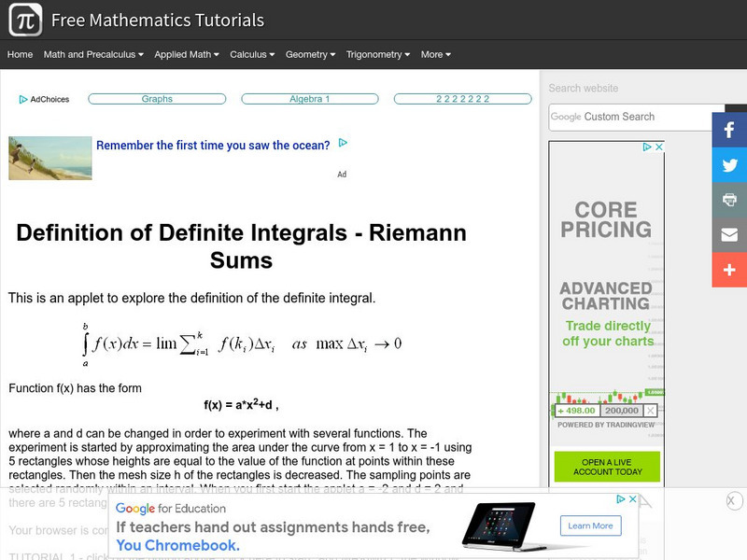Click 'Trade directly off your charts' text
The height and width of the screenshot is (560, 747).
pos(608,333)
